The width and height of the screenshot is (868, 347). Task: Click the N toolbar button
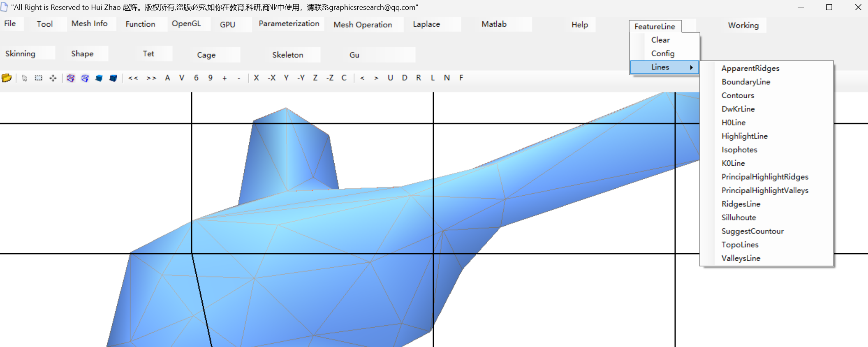pos(447,78)
